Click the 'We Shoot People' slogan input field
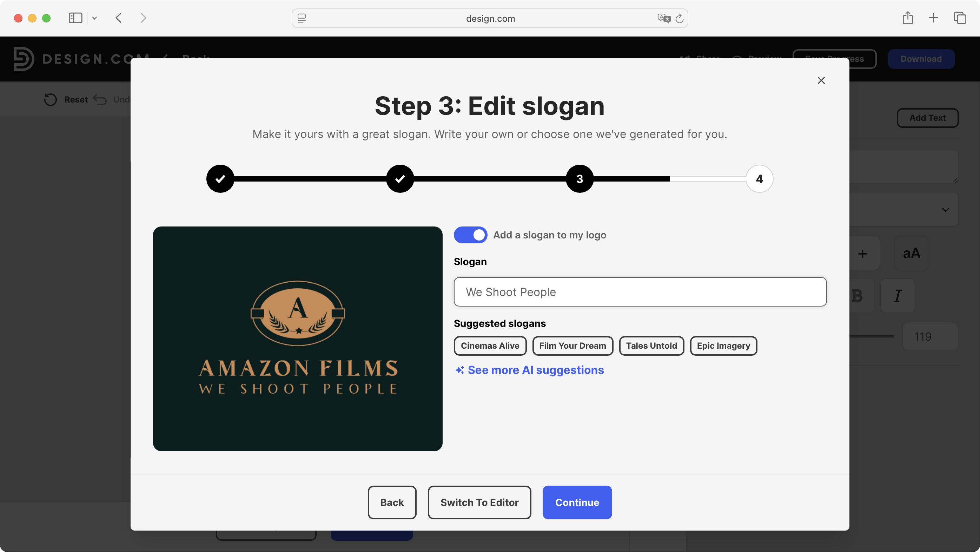The height and width of the screenshot is (552, 980). click(x=640, y=292)
